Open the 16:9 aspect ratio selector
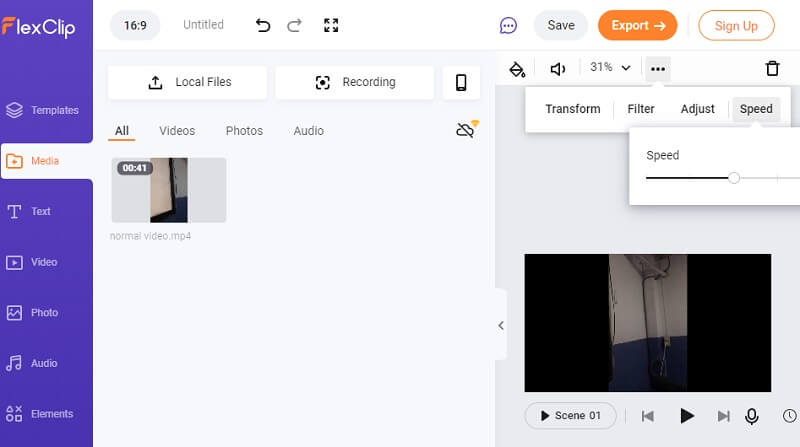The image size is (800, 447). 135,25
